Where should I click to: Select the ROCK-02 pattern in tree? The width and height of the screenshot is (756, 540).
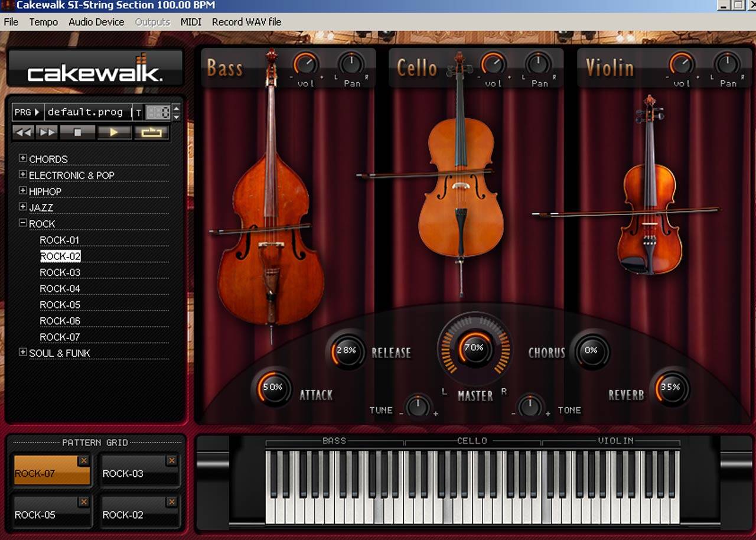coord(60,256)
